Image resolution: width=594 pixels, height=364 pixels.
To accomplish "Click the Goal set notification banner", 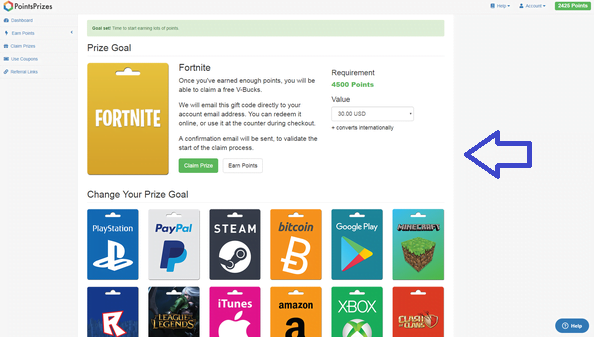I will 266,28.
